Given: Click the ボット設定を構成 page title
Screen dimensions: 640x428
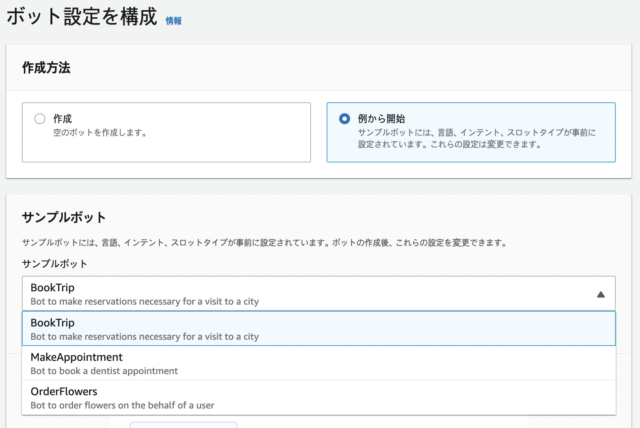Looking at the screenshot, I should point(82,17).
